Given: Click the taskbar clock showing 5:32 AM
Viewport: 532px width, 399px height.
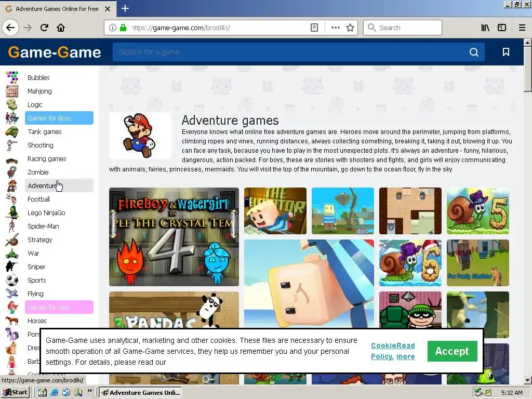Looking at the screenshot, I should coord(512,393).
